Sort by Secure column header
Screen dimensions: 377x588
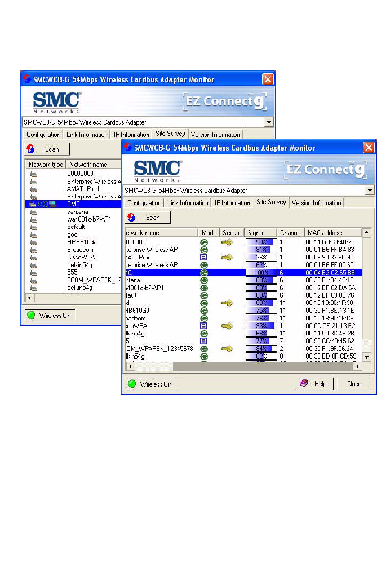coord(232,232)
